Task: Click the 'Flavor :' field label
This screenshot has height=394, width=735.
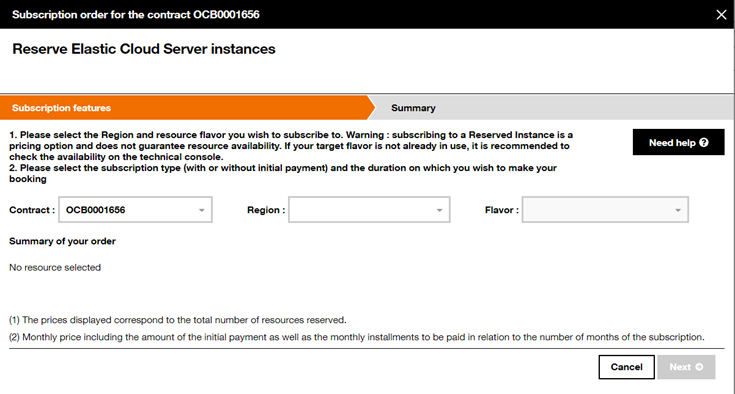Action: [x=502, y=210]
